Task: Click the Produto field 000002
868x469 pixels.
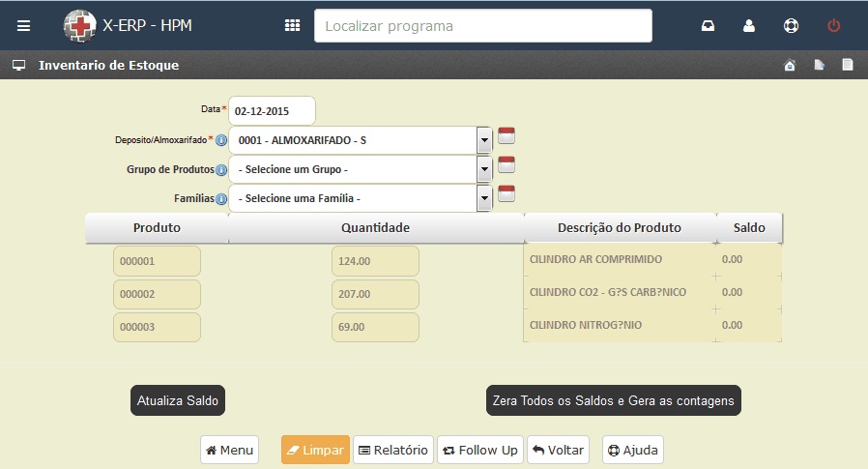Action: (157, 294)
